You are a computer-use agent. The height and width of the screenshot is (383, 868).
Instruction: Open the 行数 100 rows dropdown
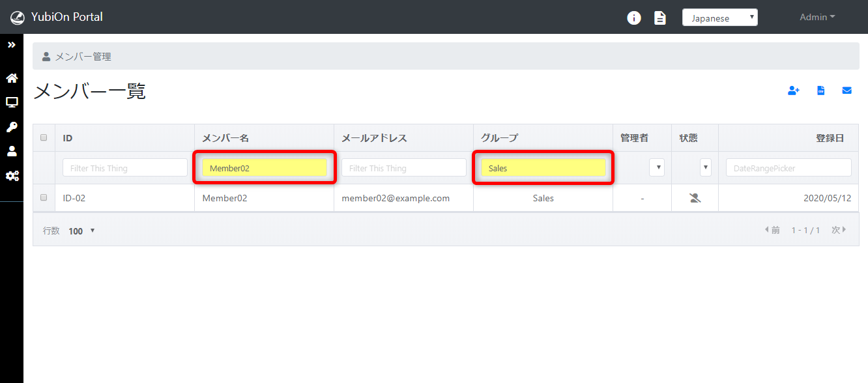click(81, 231)
